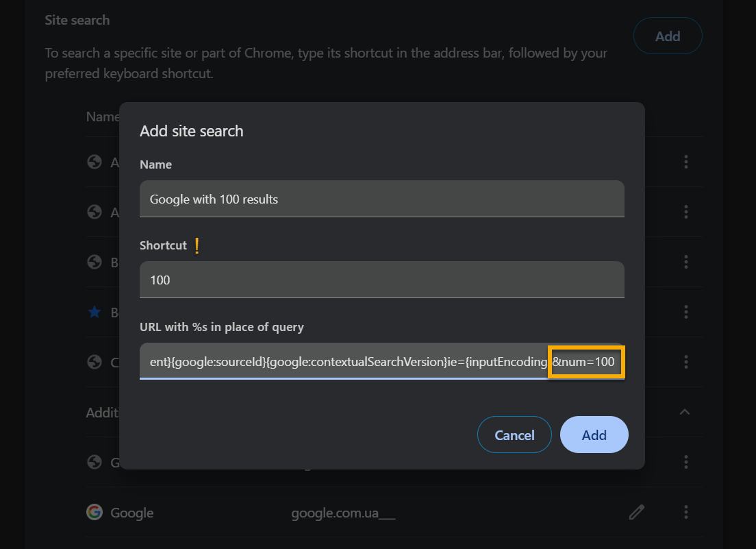The height and width of the screenshot is (549, 756).
Task: Click the outlined Add button beside Site search
Action: click(x=668, y=36)
